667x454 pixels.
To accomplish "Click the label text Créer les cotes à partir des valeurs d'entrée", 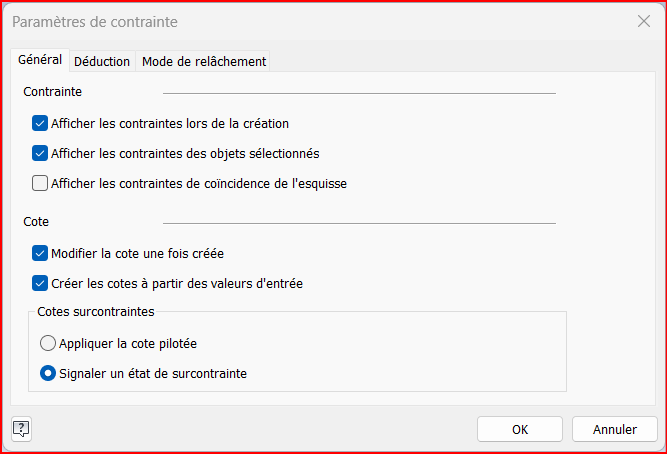I will pos(176,284).
